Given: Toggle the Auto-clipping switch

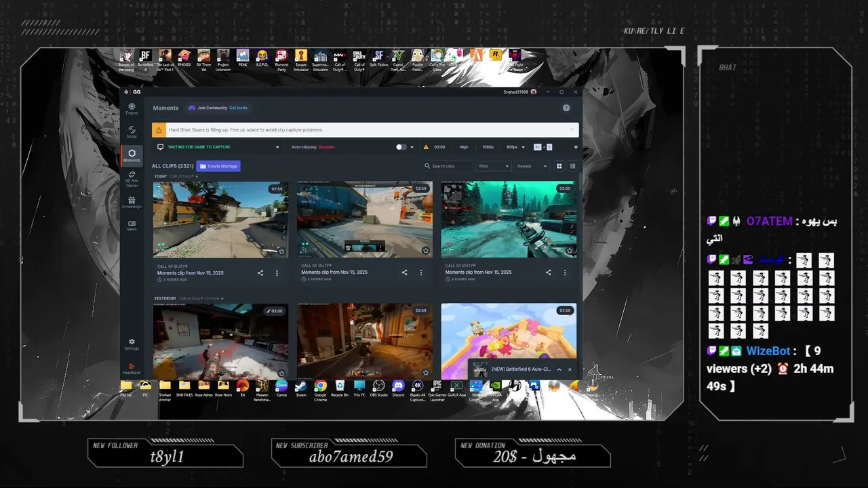Looking at the screenshot, I should [x=401, y=147].
